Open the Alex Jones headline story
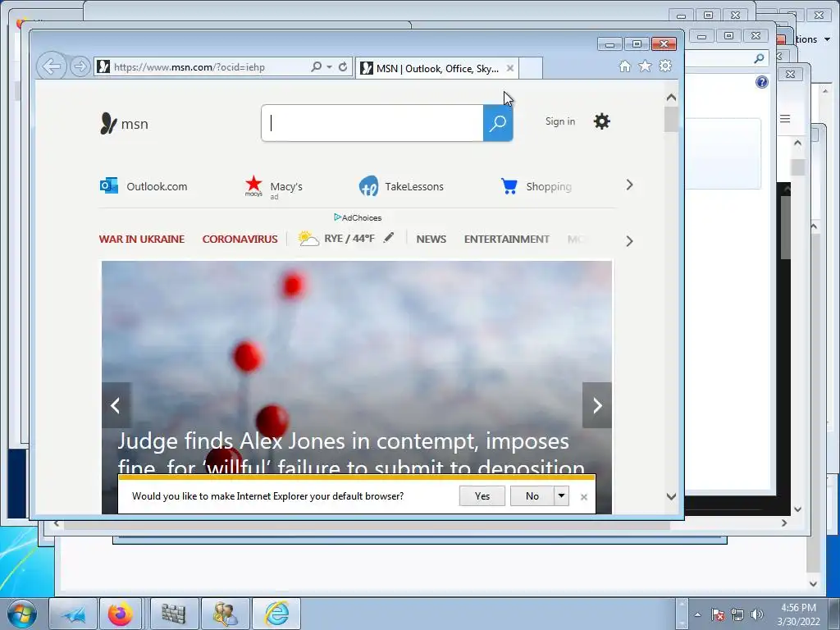 (351, 453)
